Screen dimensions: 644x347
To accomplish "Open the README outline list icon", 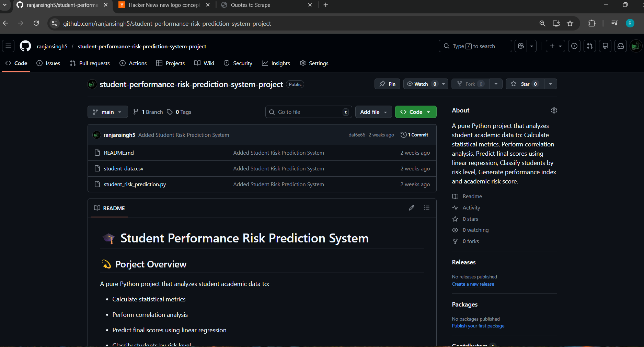I will pyautogui.click(x=427, y=208).
